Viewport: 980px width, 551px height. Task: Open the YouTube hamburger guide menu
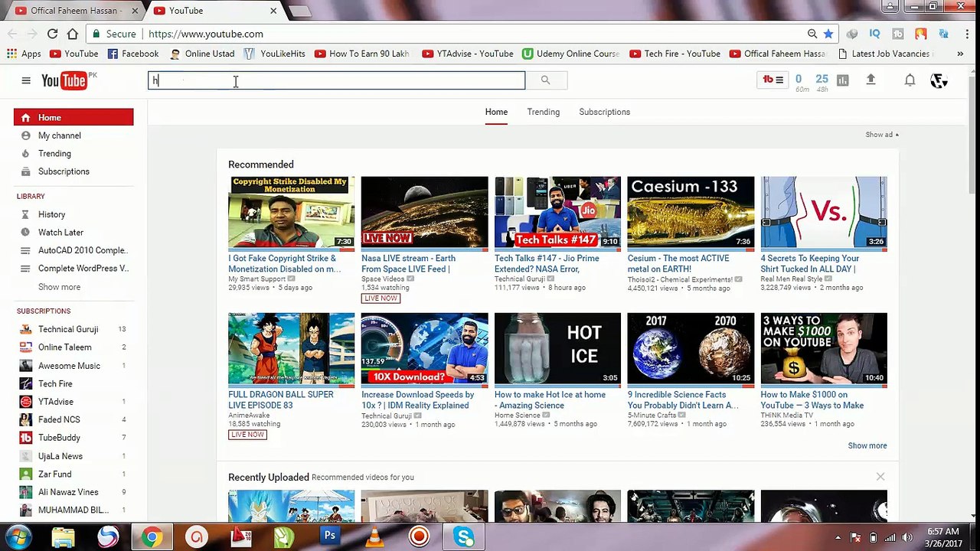click(x=26, y=80)
